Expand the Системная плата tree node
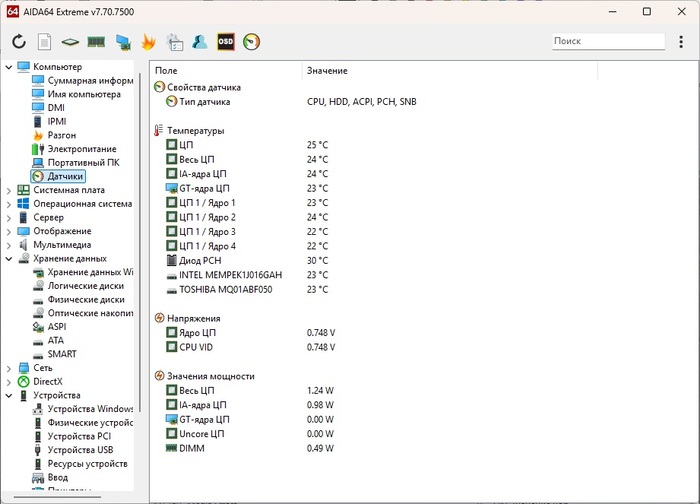Screen dimensions: 700x504 point(9,190)
